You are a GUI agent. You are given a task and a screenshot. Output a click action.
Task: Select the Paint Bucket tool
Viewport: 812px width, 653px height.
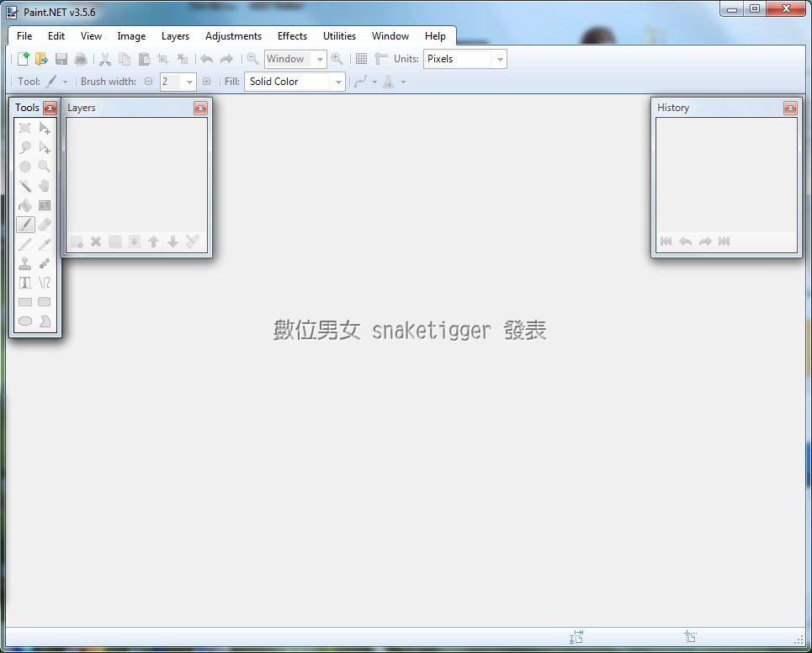(x=25, y=205)
